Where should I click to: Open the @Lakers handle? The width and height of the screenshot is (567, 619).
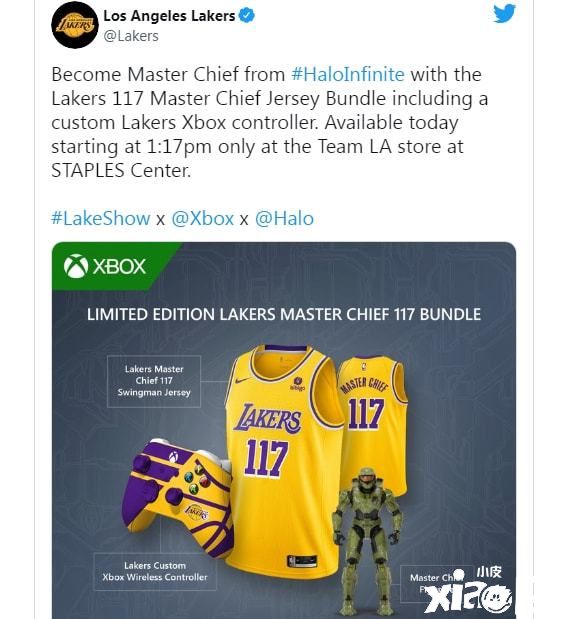click(x=131, y=36)
